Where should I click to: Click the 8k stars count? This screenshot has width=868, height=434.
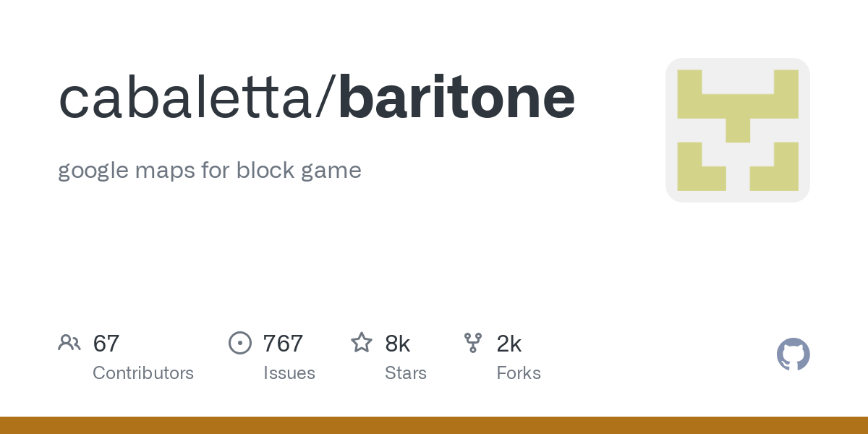coord(398,344)
